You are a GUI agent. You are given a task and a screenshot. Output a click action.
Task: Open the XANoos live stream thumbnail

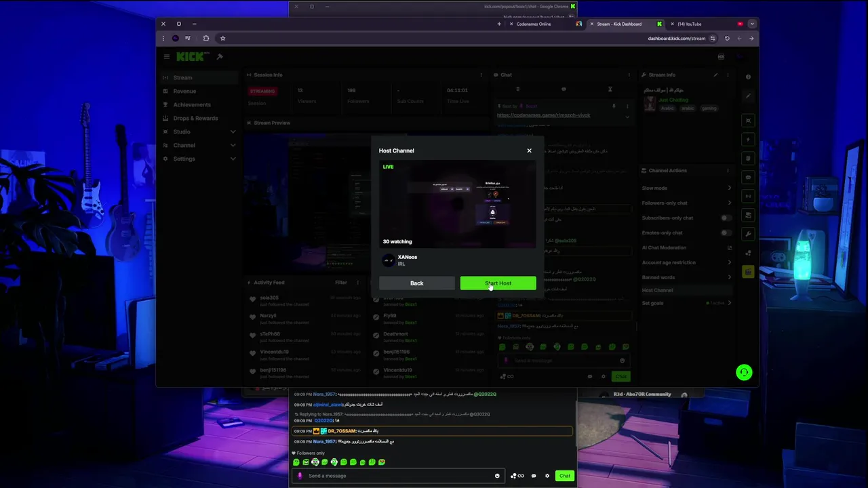(x=457, y=205)
